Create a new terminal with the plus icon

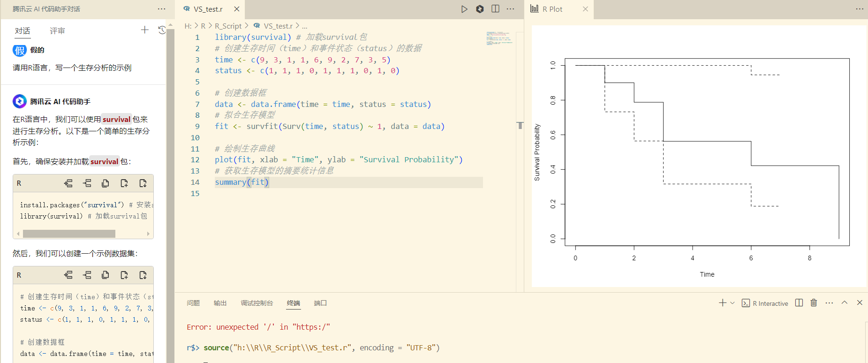(x=723, y=303)
